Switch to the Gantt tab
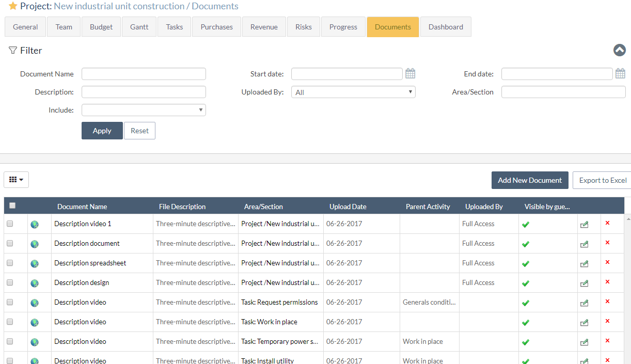The width and height of the screenshot is (631, 364). 138,26
